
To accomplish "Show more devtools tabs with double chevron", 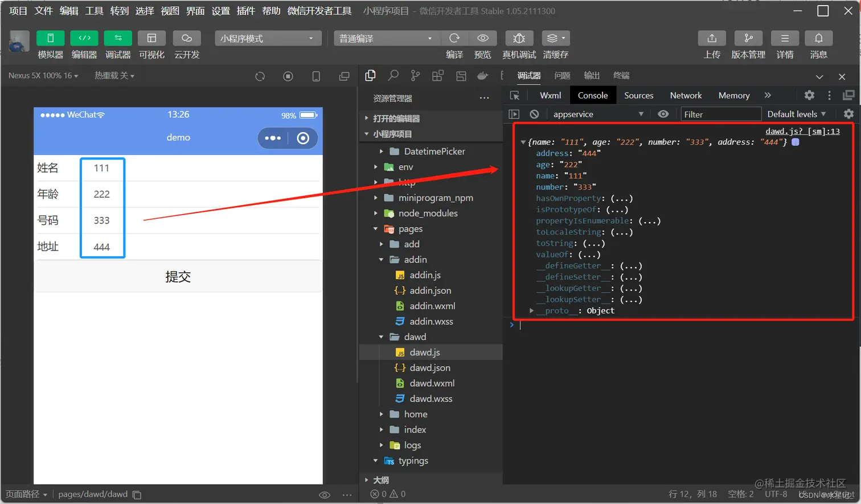I will 768,96.
